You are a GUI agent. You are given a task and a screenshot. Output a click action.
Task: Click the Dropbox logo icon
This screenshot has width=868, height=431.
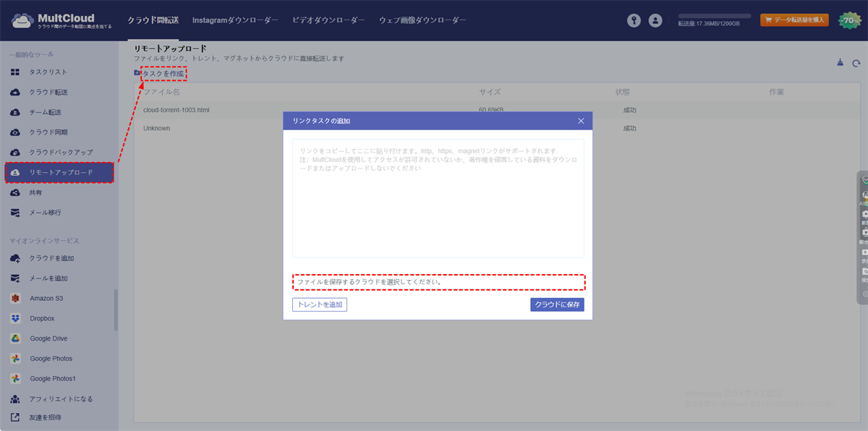pos(14,318)
